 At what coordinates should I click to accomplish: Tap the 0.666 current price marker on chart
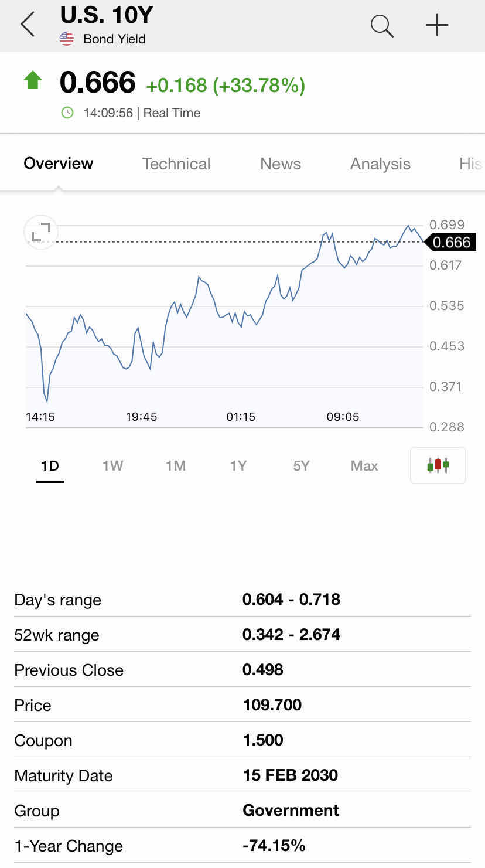click(x=450, y=242)
